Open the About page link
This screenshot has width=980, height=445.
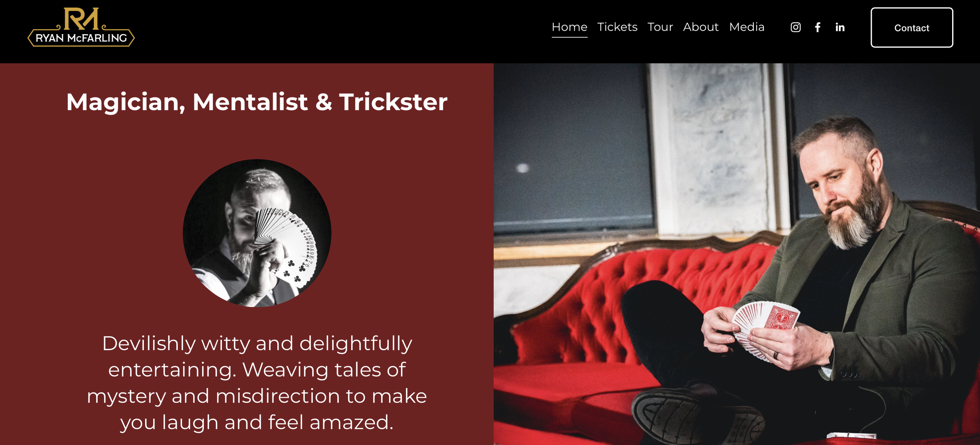(701, 27)
